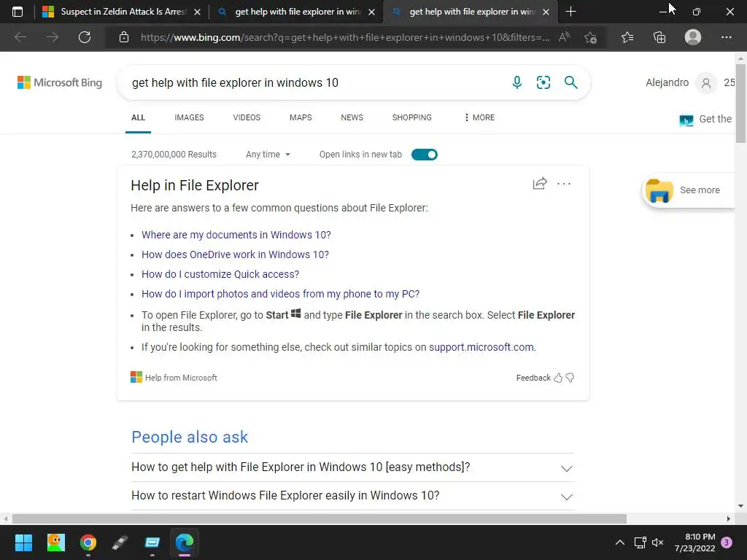Screen dimensions: 747x560
Task: Click the Microsoft Edge taskbar icon
Action: [185, 542]
